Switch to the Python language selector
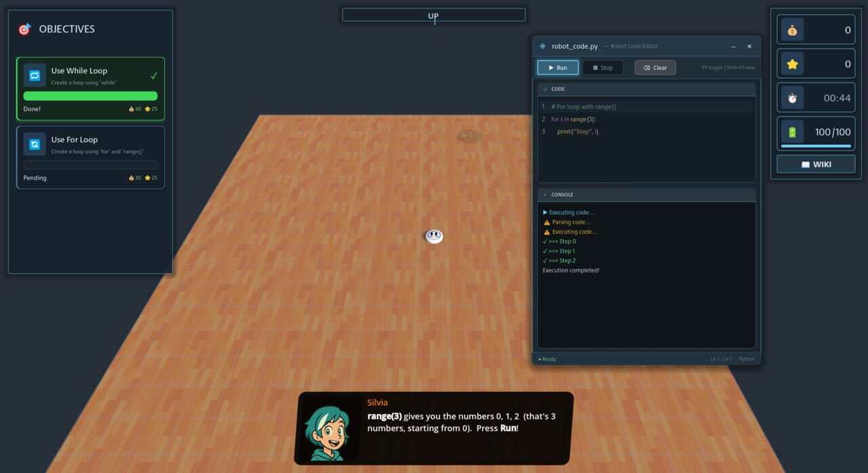 click(x=747, y=359)
